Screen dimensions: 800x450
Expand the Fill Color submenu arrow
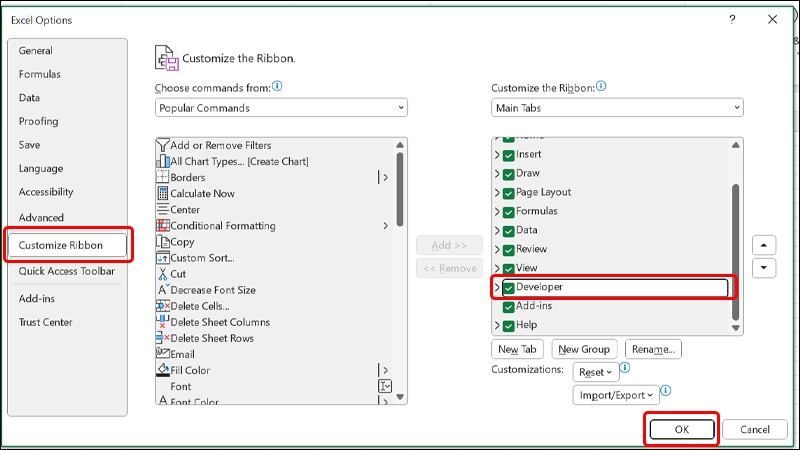[x=385, y=370]
